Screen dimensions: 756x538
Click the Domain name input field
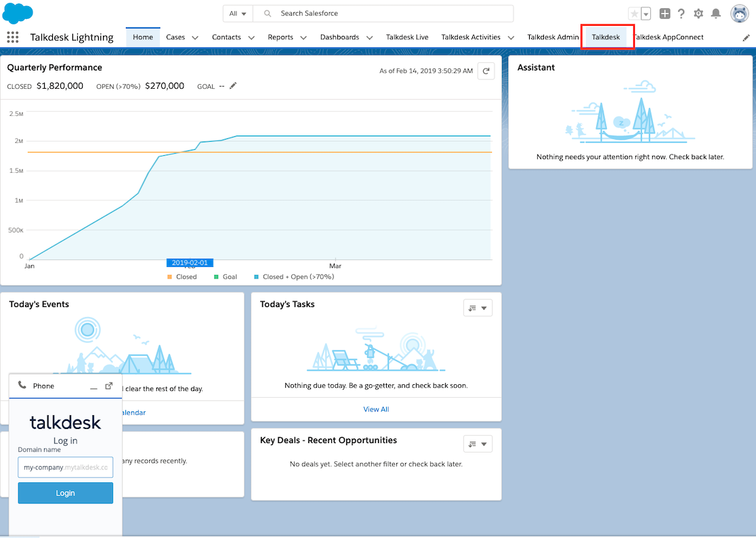[x=66, y=467]
